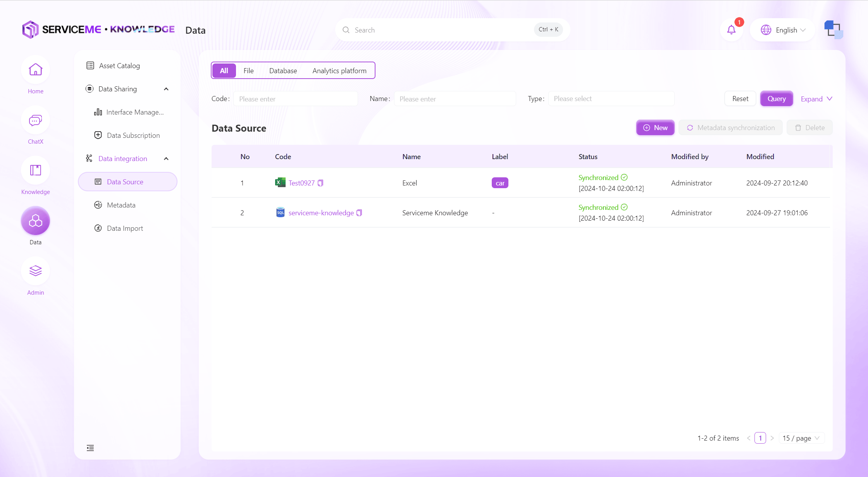Switch to the Analytics platform tab

pyautogui.click(x=339, y=71)
